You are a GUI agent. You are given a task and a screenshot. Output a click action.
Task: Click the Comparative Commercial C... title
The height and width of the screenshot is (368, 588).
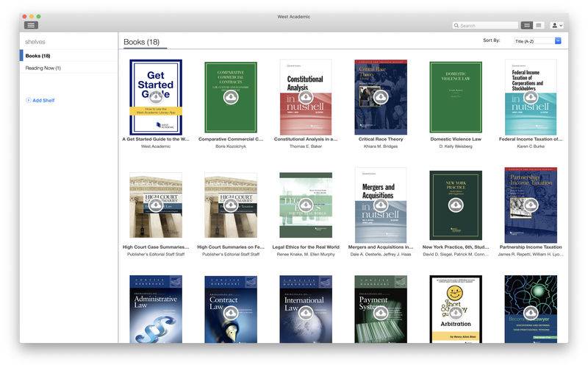click(231, 139)
